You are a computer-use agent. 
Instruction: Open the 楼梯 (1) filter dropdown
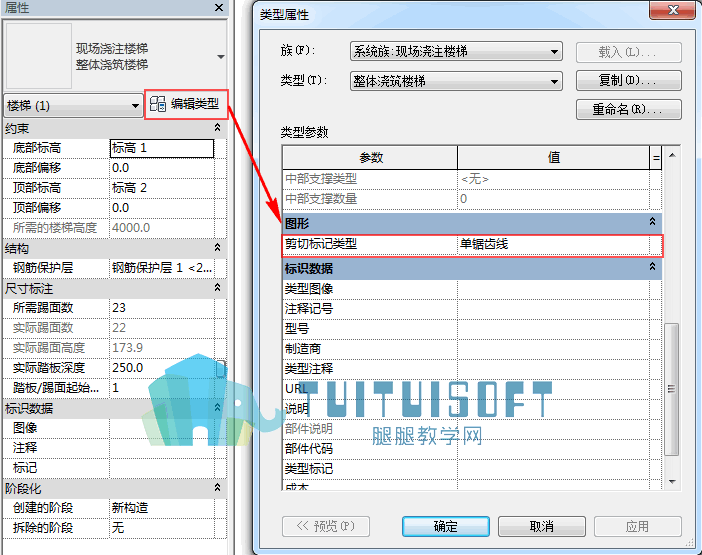tap(73, 106)
